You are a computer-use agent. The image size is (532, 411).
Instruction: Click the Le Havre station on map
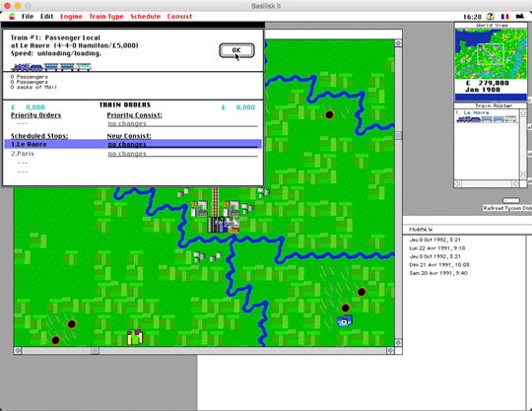(224, 225)
